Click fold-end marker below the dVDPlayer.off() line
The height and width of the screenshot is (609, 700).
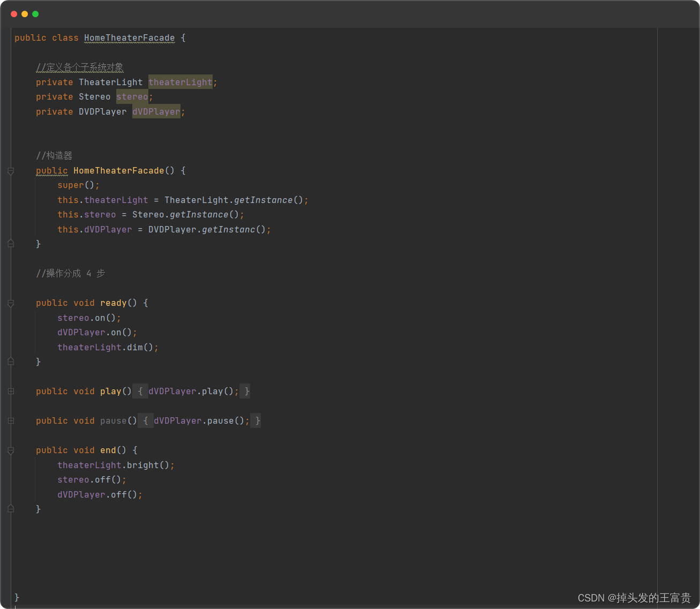pyautogui.click(x=11, y=509)
